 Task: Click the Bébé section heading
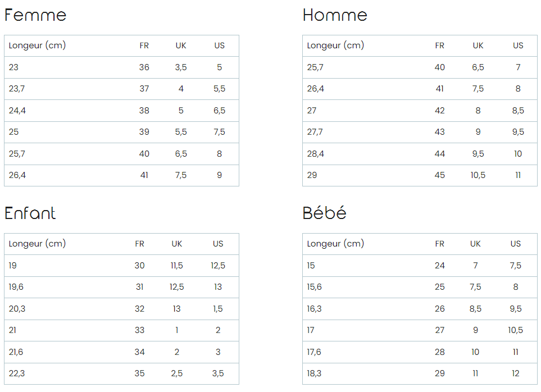pyautogui.click(x=324, y=213)
